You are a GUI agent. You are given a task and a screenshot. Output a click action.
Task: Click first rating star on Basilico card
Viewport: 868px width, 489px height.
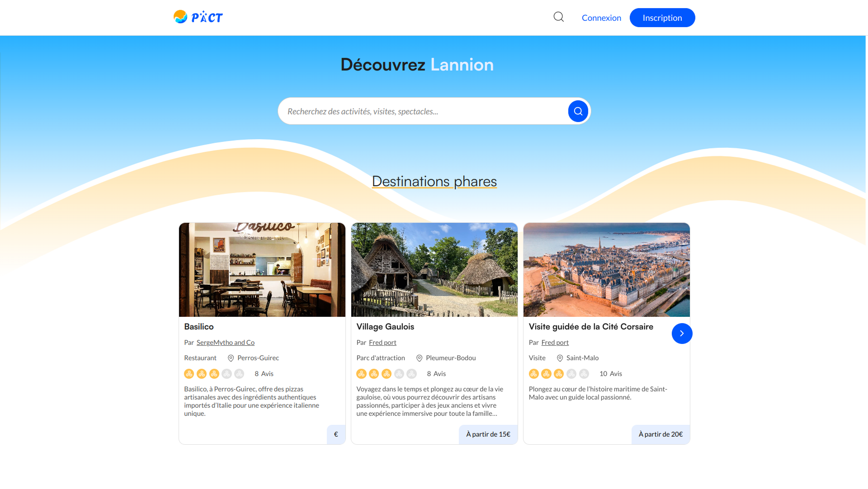(189, 374)
